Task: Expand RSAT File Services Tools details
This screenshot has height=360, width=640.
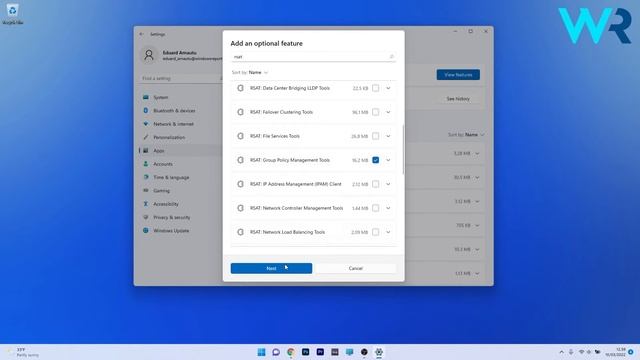Action: pyautogui.click(x=388, y=136)
